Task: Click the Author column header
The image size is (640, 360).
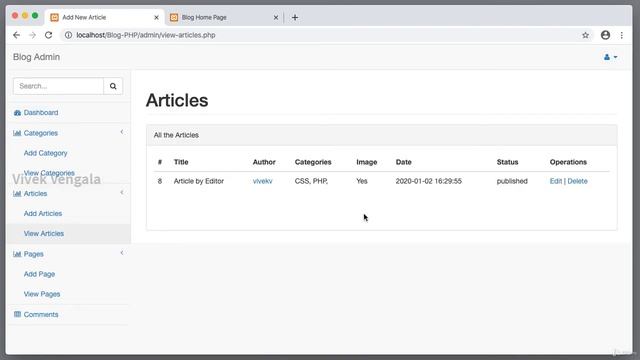Action: pos(264,162)
